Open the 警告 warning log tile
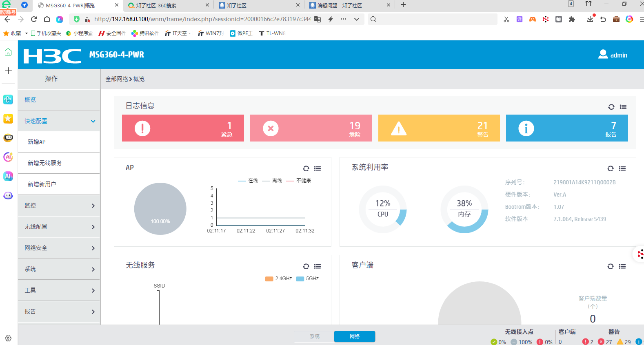 tap(439, 128)
